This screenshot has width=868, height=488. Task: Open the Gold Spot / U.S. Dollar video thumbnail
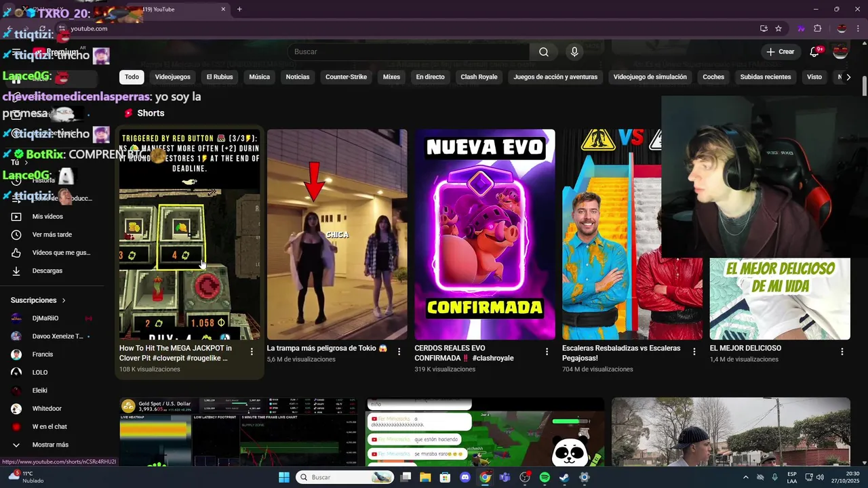[238, 432]
